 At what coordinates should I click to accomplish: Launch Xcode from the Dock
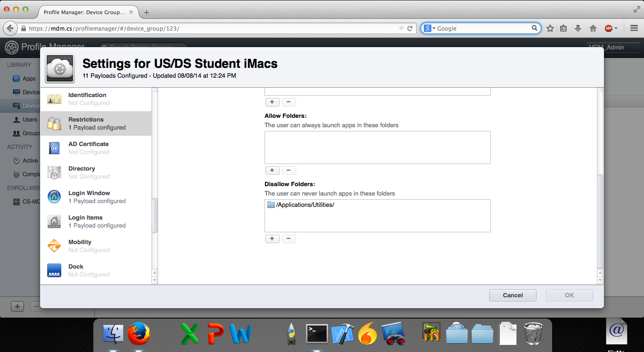342,333
